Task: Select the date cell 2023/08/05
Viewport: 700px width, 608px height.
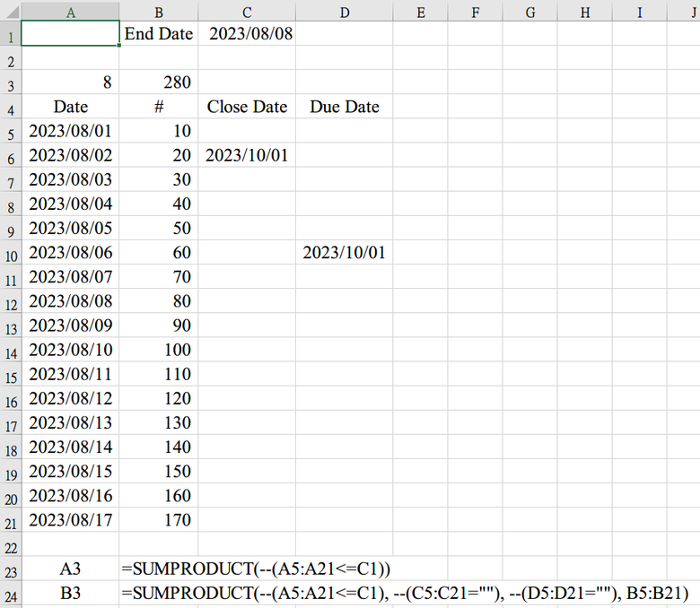Action: (70, 228)
